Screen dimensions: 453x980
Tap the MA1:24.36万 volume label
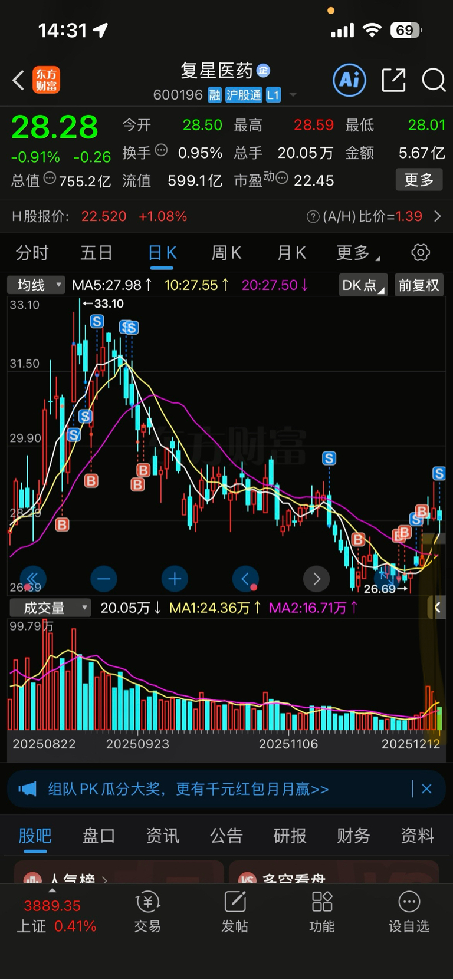(x=215, y=608)
